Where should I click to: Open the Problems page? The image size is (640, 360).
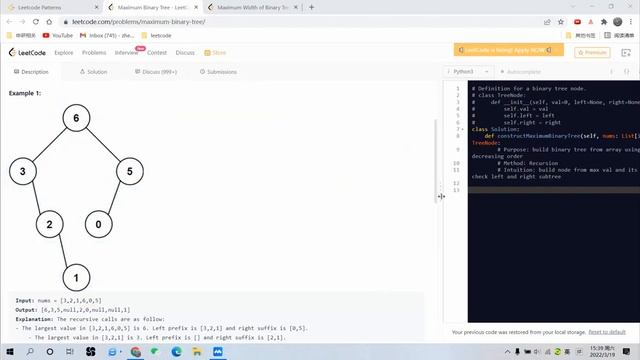pos(94,53)
